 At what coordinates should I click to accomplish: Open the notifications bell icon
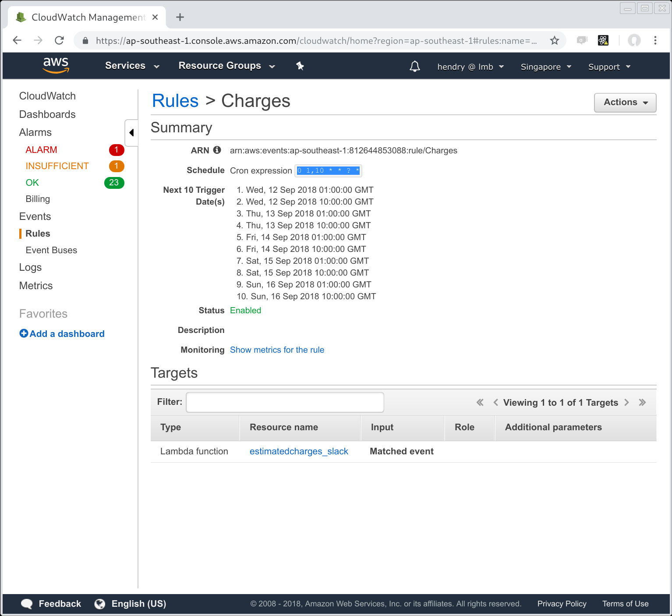(x=415, y=66)
